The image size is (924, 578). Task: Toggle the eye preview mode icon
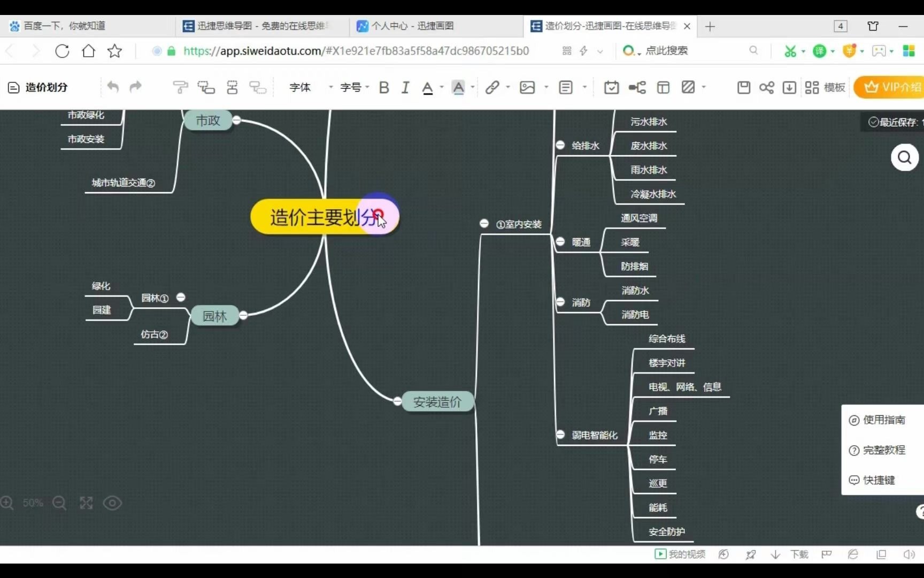pyautogui.click(x=112, y=503)
